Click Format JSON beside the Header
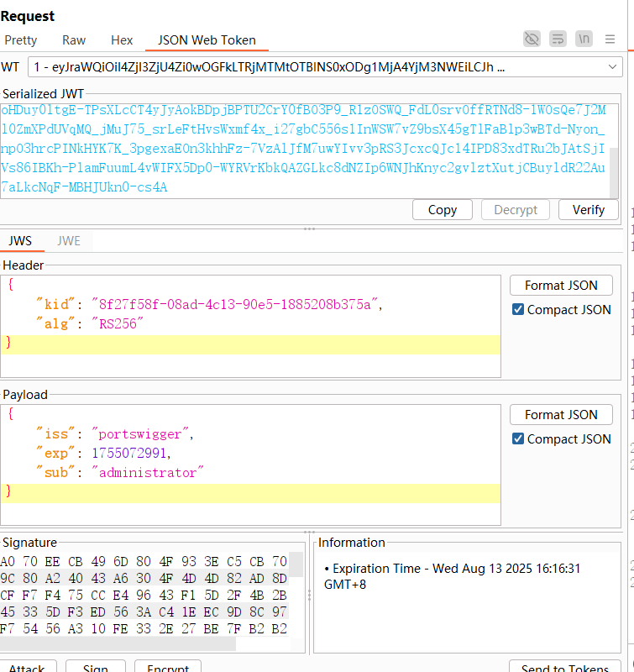This screenshot has height=672, width=634. point(561,286)
